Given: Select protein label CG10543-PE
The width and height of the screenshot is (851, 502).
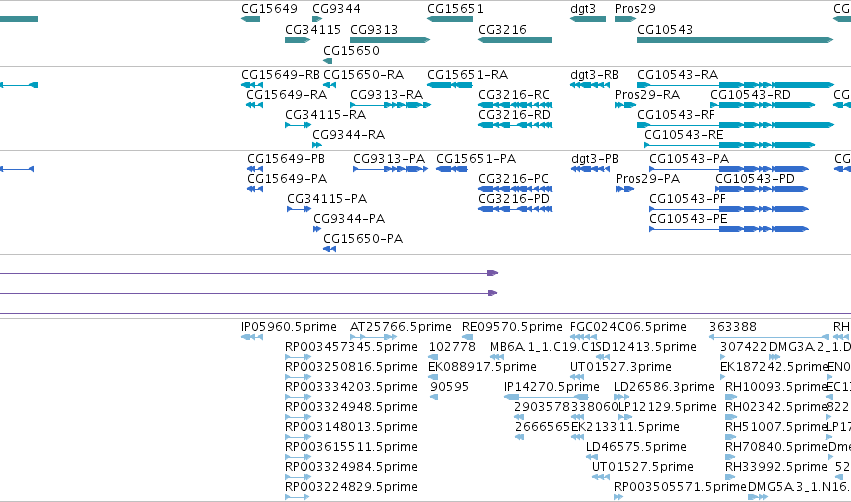Looking at the screenshot, I should (x=688, y=219).
